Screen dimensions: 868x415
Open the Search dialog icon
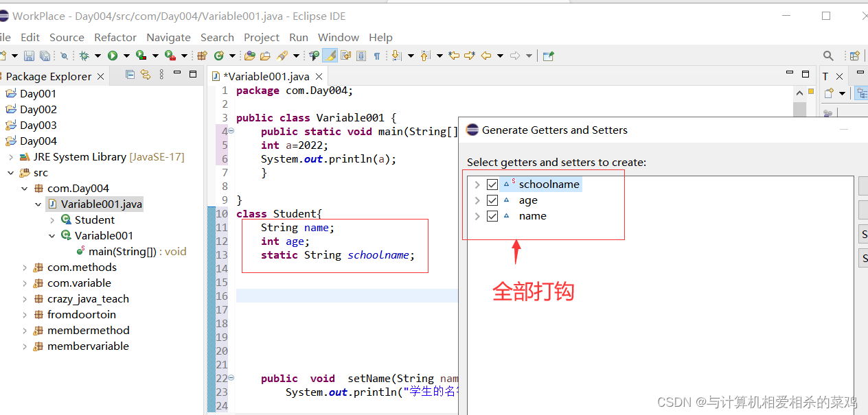[x=827, y=55]
